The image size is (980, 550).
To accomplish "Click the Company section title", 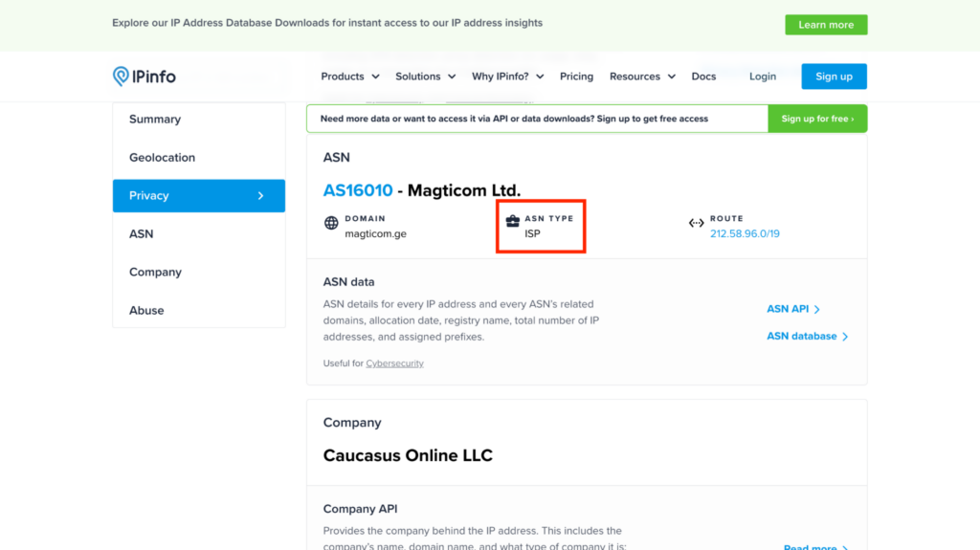I will 352,423.
